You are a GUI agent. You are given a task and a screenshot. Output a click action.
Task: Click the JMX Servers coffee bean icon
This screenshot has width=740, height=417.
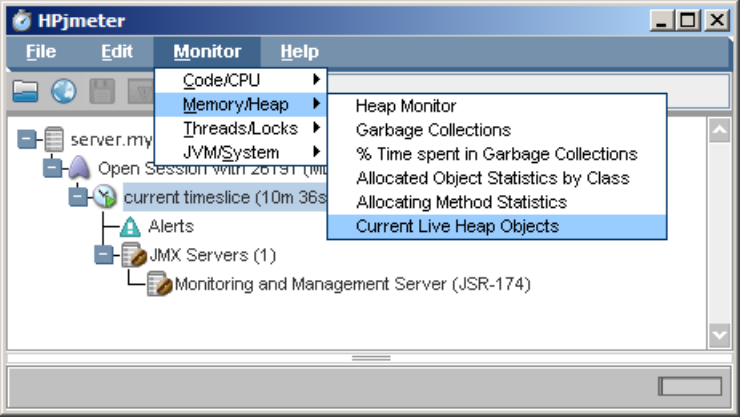(x=134, y=255)
